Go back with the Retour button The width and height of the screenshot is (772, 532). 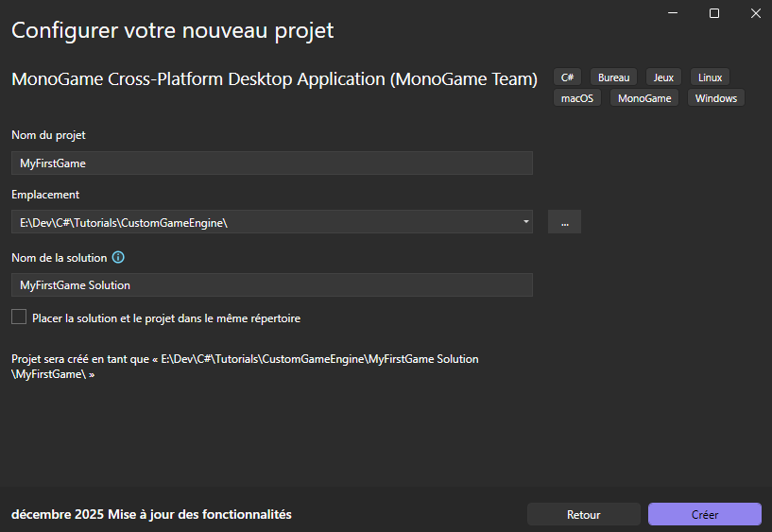pos(583,514)
